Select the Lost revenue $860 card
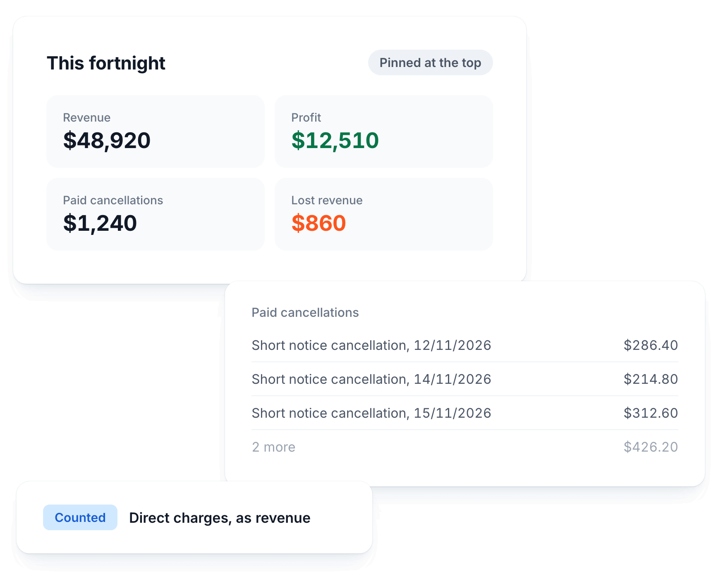This screenshot has height=579, width=728. pos(384,214)
